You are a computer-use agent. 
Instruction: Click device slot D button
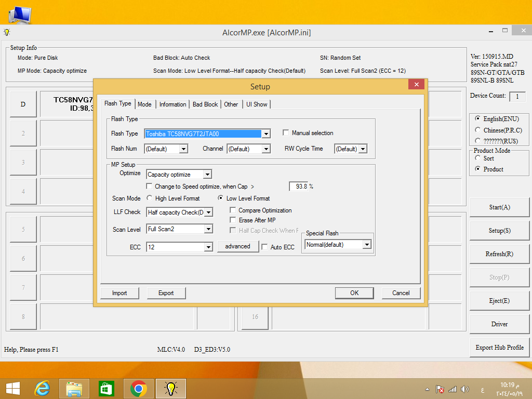[23, 104]
